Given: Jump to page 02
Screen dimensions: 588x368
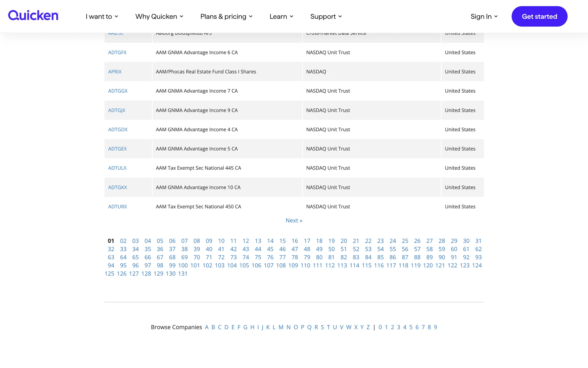Looking at the screenshot, I should (123, 241).
